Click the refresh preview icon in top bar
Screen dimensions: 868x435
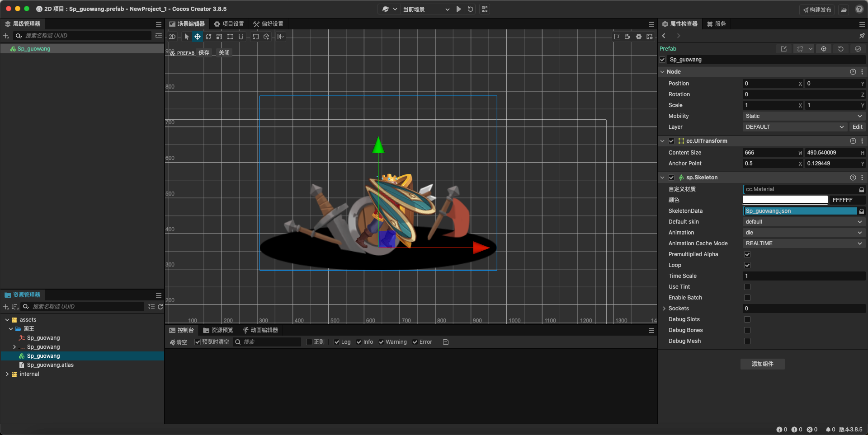tap(471, 9)
